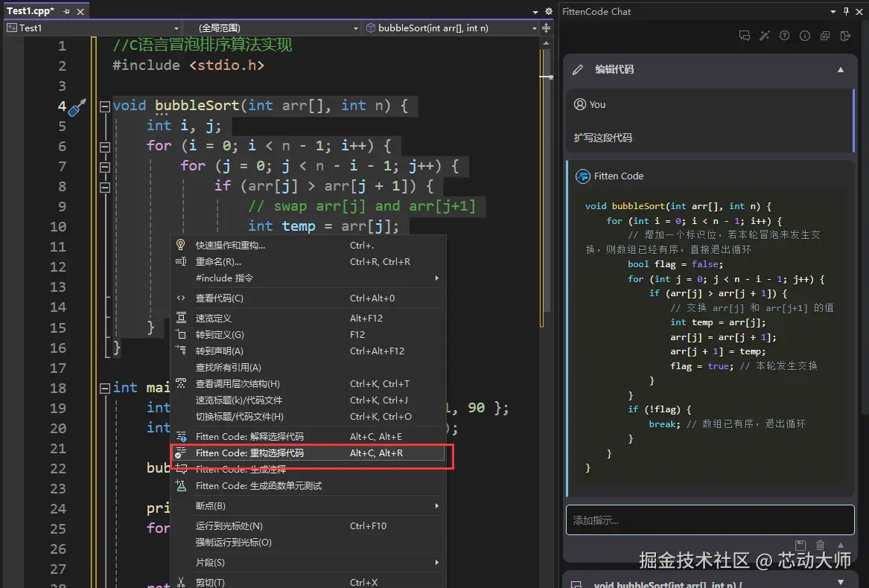Viewport: 869px width, 588px height.
Task: Click the editor split-window plus icon
Action: click(546, 28)
